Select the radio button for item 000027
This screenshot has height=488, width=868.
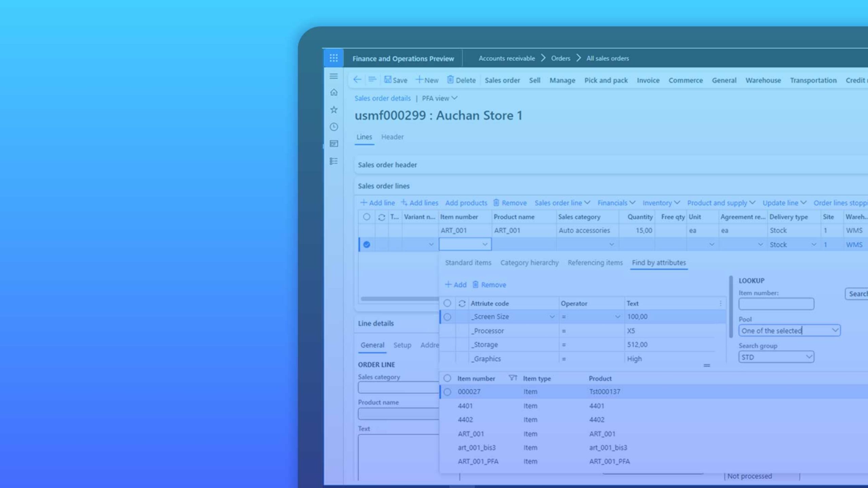pos(447,391)
